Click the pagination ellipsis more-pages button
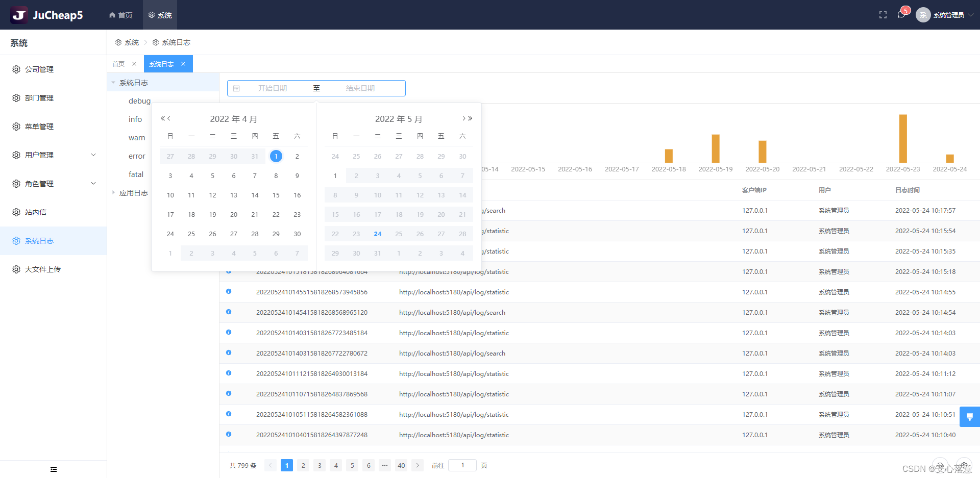 [385, 465]
